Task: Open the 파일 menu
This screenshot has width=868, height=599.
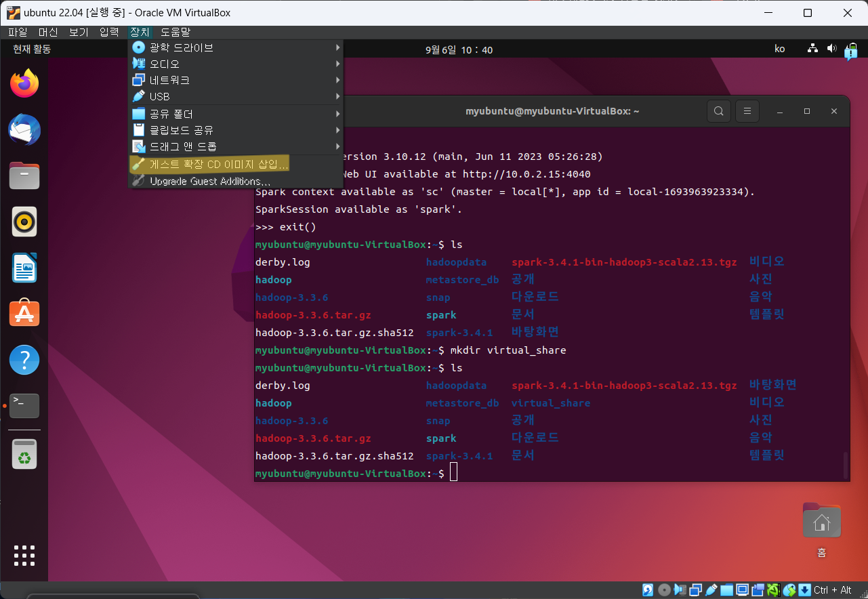Action: coord(18,32)
